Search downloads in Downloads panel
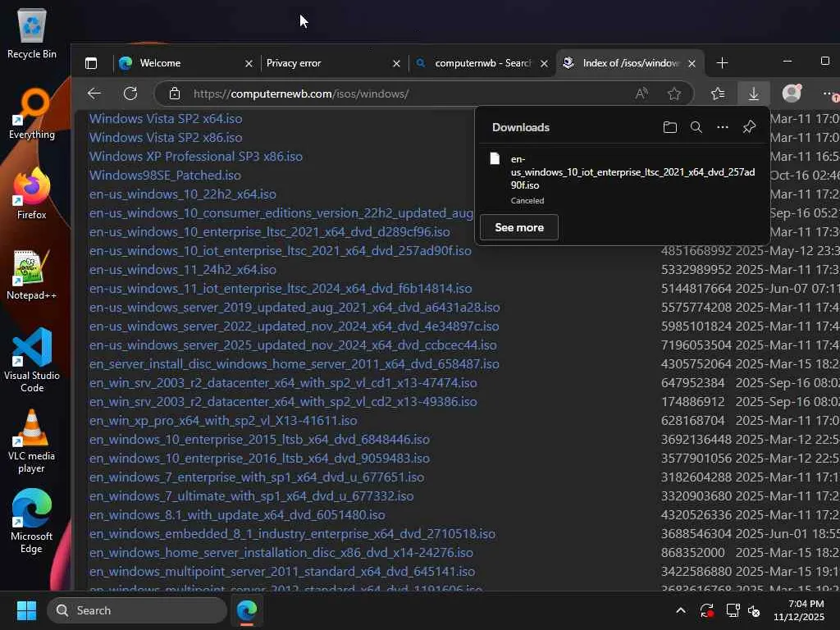 click(696, 127)
